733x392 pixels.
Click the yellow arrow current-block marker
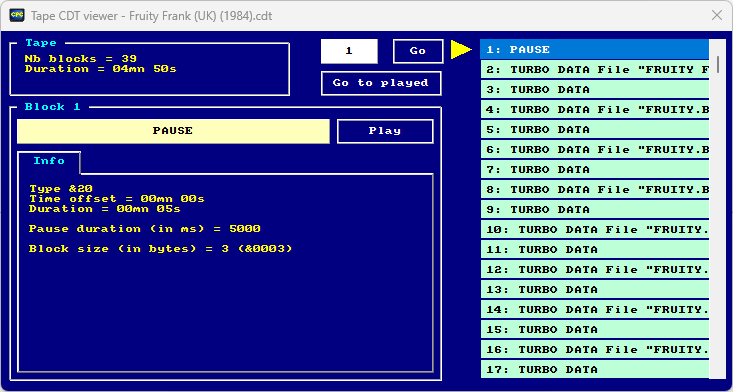point(461,50)
